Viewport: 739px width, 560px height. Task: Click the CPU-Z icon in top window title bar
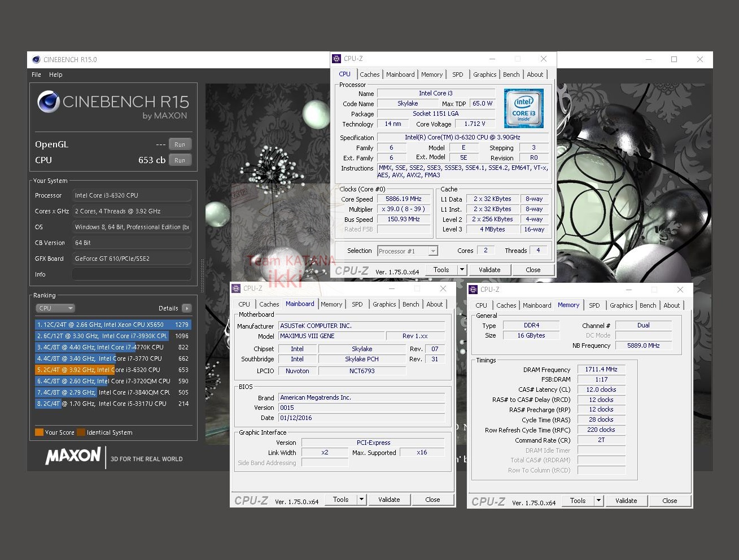click(336, 58)
